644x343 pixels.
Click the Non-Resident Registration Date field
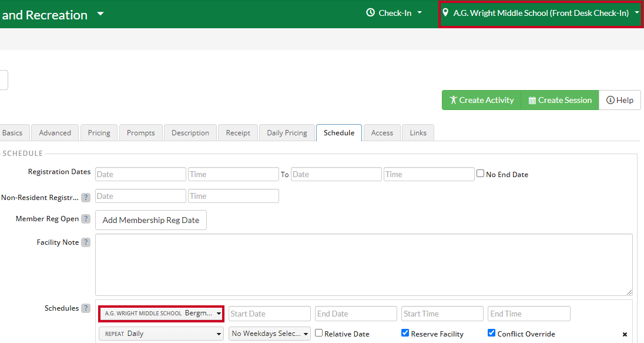coord(140,196)
